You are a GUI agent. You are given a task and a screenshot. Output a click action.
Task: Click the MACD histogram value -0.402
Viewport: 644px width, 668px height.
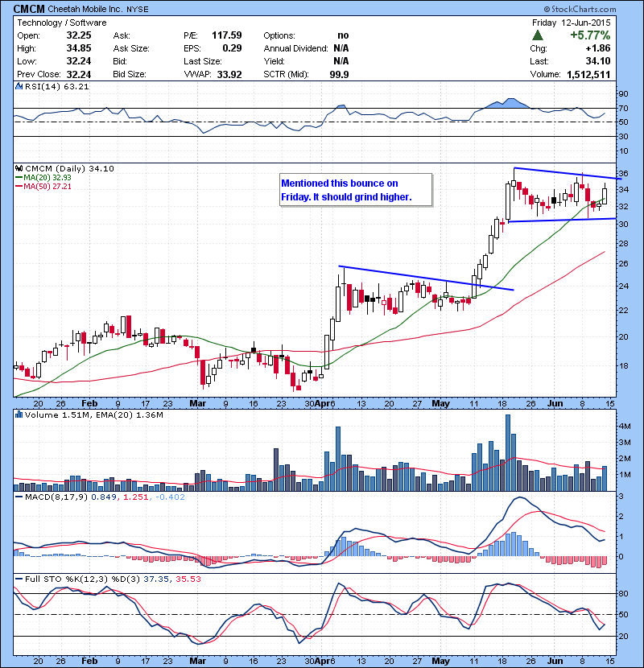pyautogui.click(x=170, y=497)
